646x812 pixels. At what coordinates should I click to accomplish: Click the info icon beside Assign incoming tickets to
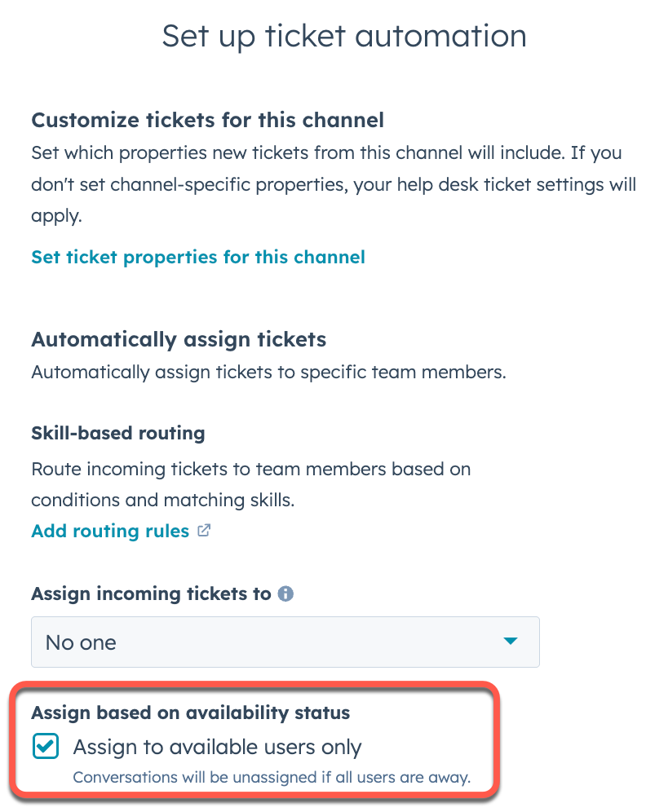tap(285, 594)
